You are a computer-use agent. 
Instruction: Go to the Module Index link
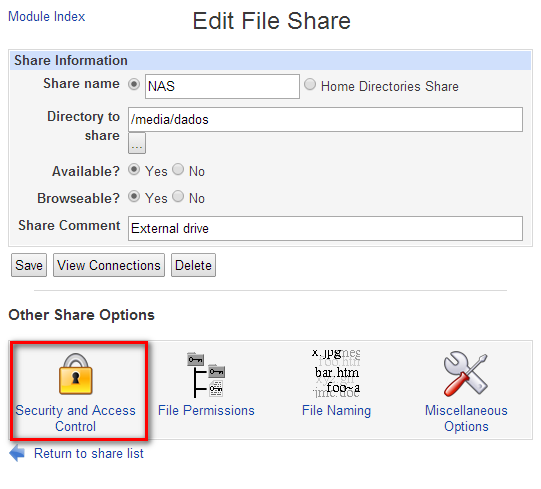click(x=47, y=17)
